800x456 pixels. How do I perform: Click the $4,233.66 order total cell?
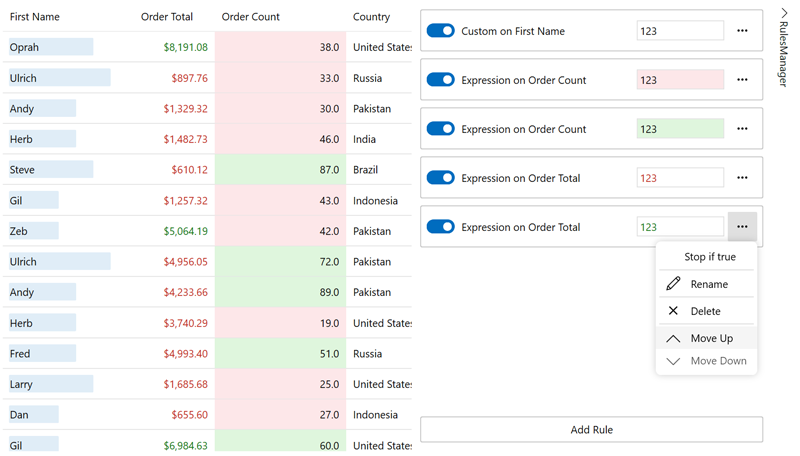[174, 292]
